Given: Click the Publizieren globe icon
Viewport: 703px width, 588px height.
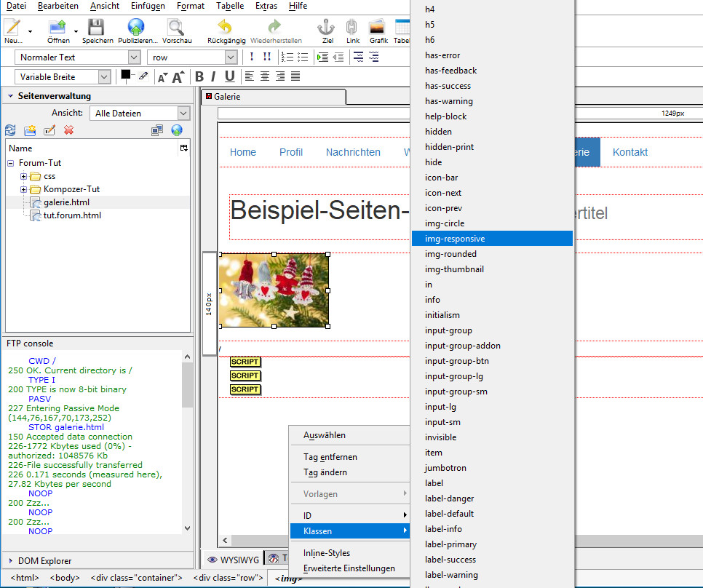Looking at the screenshot, I should click(x=137, y=28).
